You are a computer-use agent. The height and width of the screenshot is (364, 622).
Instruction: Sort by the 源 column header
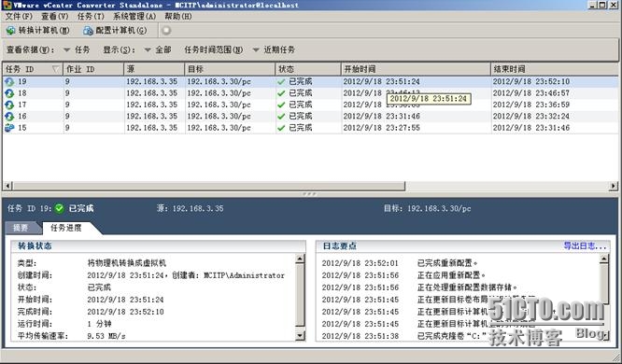tap(154, 69)
